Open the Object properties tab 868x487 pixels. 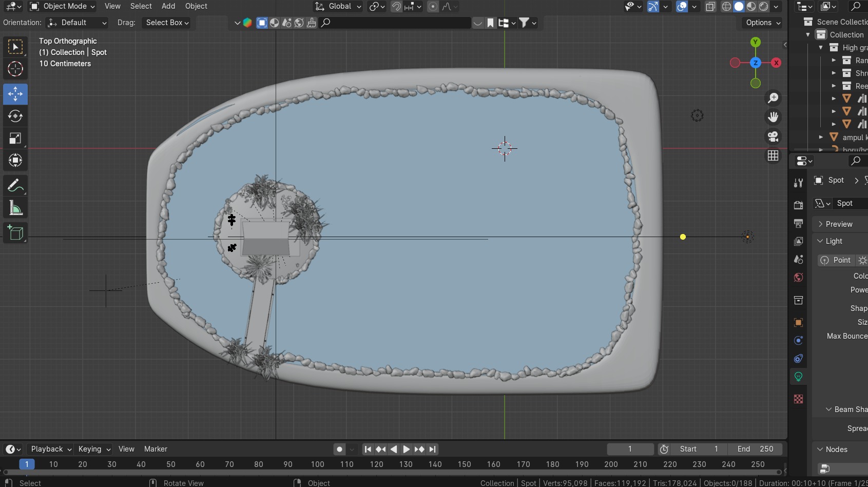tap(798, 322)
